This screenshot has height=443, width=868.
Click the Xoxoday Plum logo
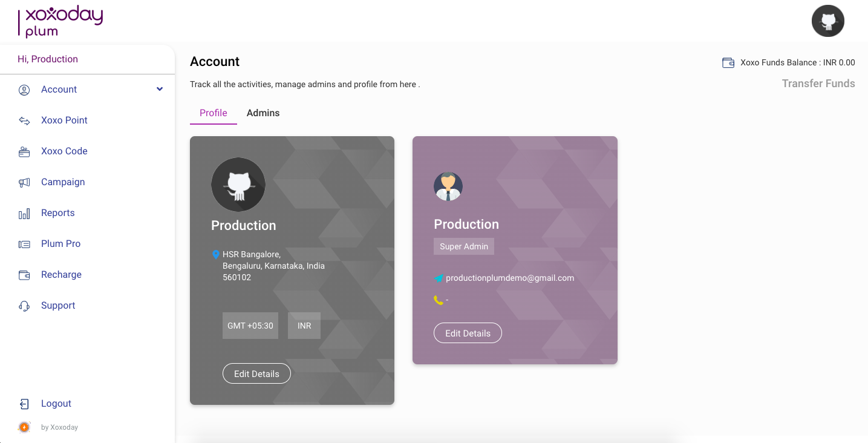pyautogui.click(x=60, y=22)
